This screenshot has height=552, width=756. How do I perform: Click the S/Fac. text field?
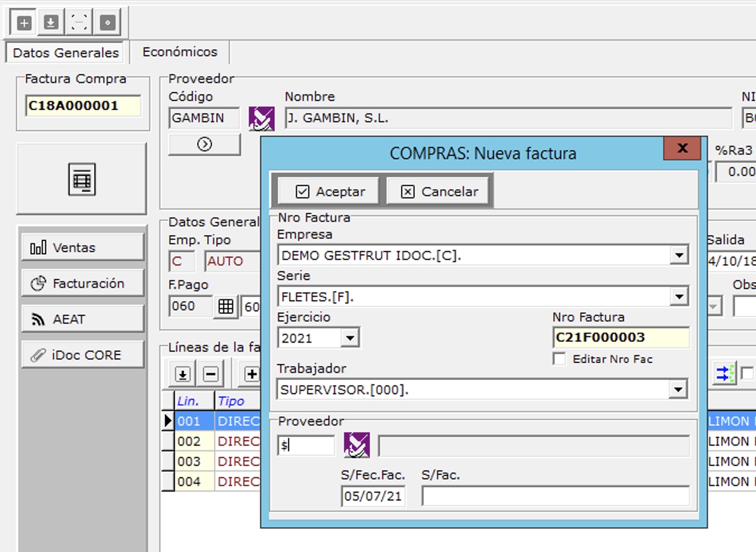[555, 496]
